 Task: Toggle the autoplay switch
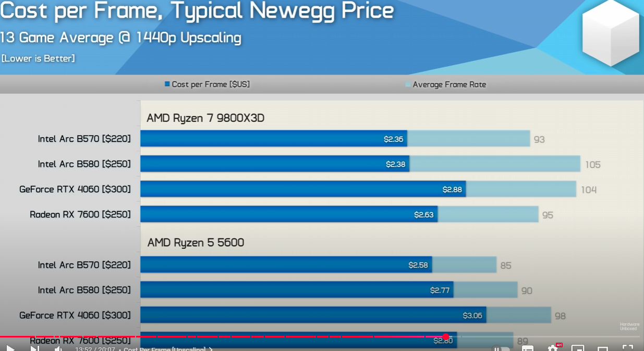[502, 348]
